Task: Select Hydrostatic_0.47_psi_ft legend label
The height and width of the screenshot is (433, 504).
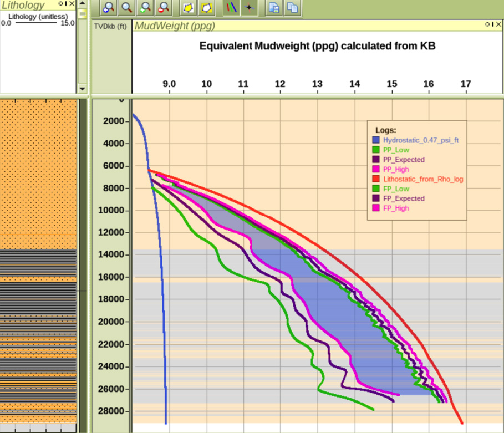Action: [x=421, y=140]
